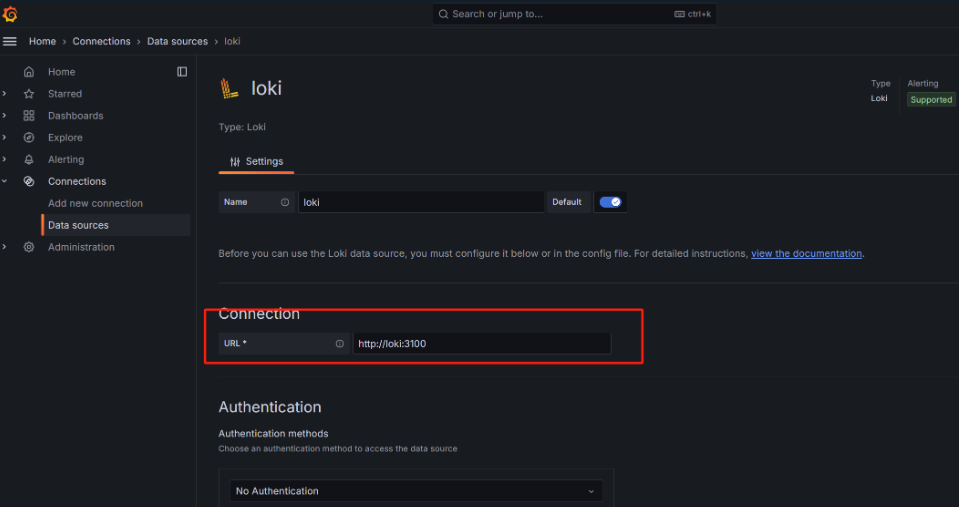Click the Starred star icon
This screenshot has height=507, width=959.
coord(29,94)
